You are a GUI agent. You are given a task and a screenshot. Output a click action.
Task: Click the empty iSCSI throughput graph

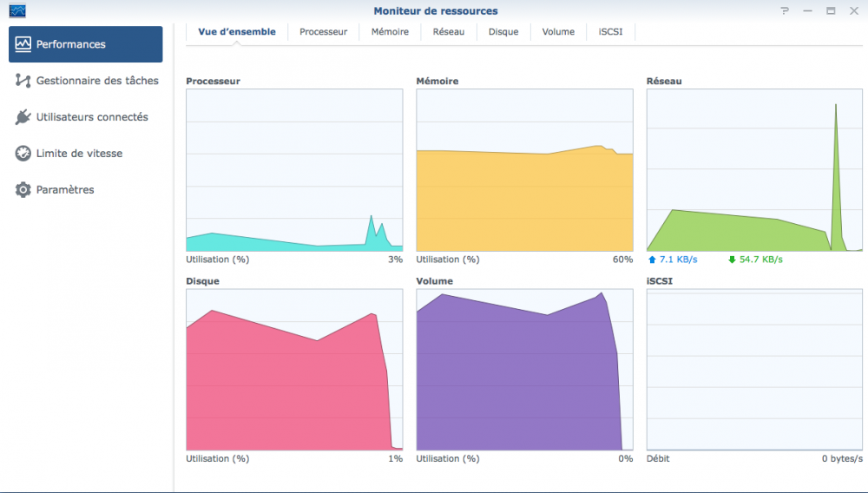point(754,369)
